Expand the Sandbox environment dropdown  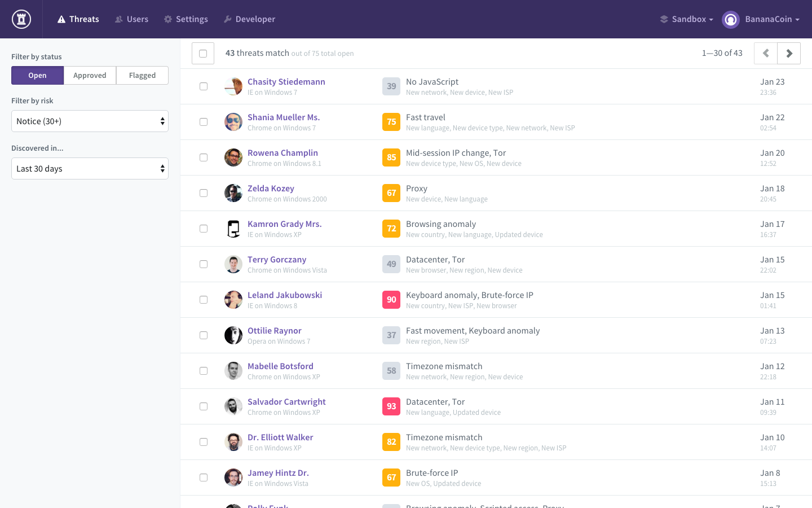tap(687, 19)
